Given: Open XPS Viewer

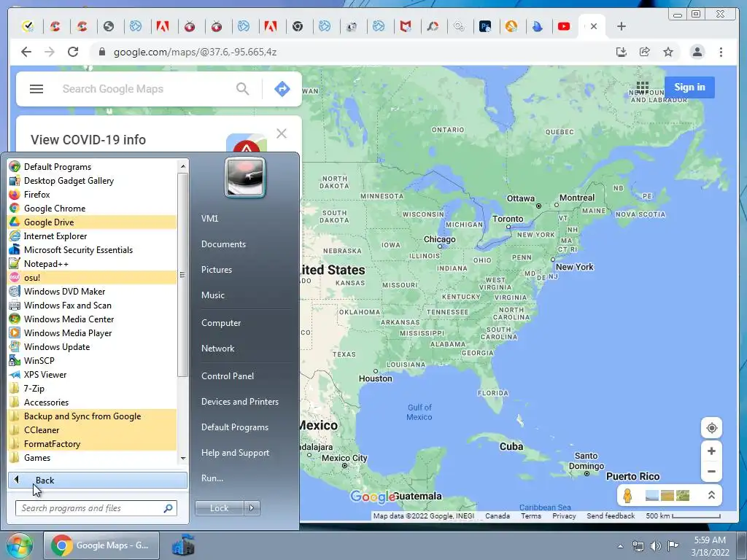Looking at the screenshot, I should [45, 374].
